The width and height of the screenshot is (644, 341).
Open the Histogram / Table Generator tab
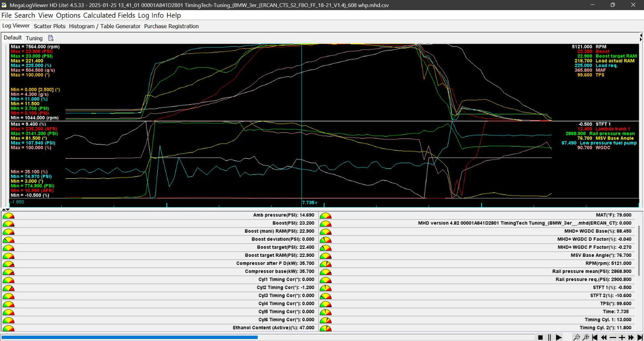coord(105,26)
